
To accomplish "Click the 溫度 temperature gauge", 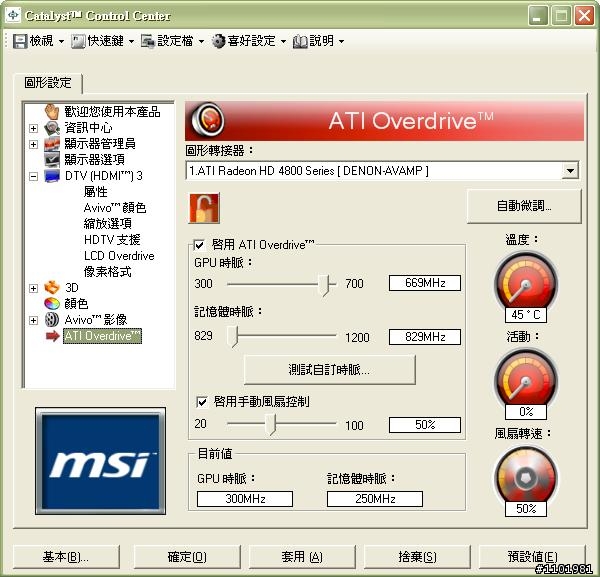I will point(526,283).
